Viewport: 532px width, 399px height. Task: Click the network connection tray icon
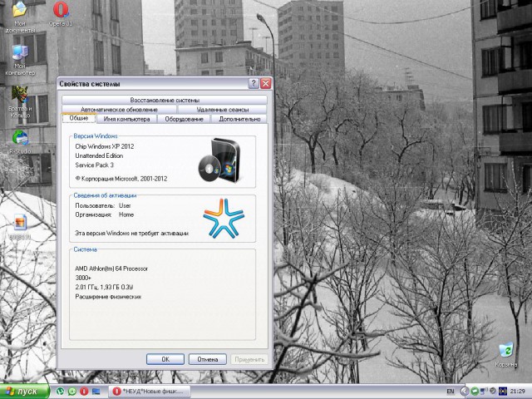484,392
